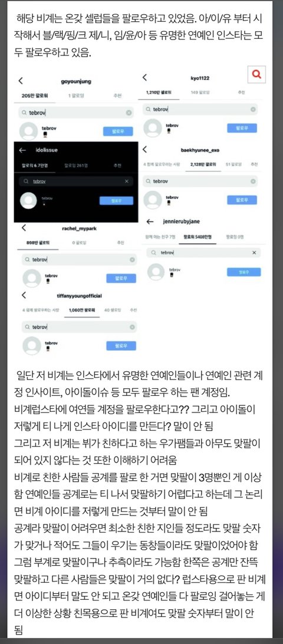Clear search field under kyo1122
This screenshot has width=283, height=644.
click(253, 110)
